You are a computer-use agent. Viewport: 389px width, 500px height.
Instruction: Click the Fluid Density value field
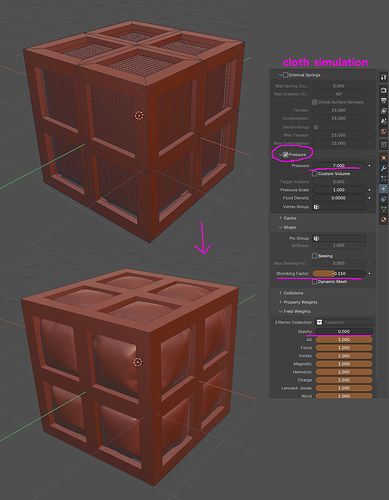[x=339, y=198]
